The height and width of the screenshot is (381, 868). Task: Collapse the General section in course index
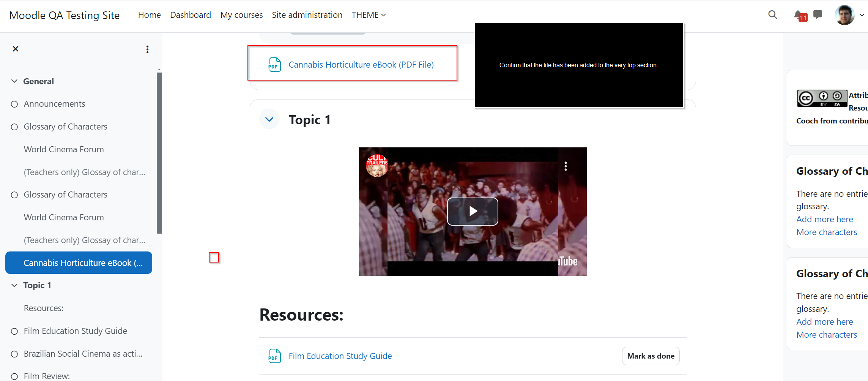(14, 81)
